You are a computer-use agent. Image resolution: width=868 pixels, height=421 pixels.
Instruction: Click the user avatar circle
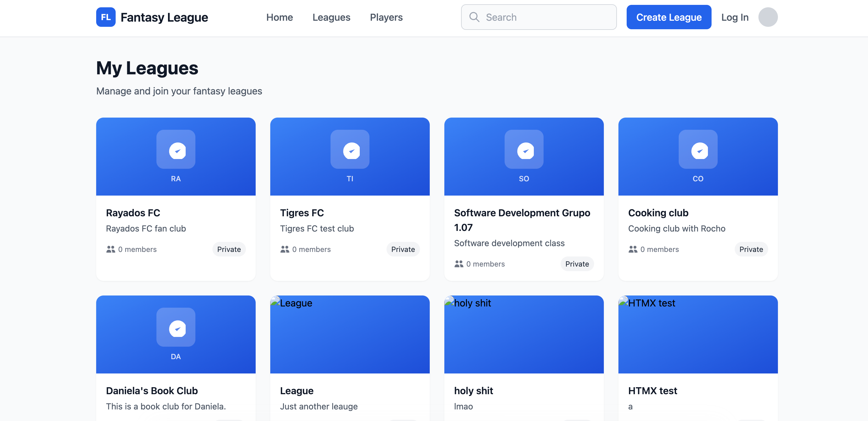click(x=768, y=17)
